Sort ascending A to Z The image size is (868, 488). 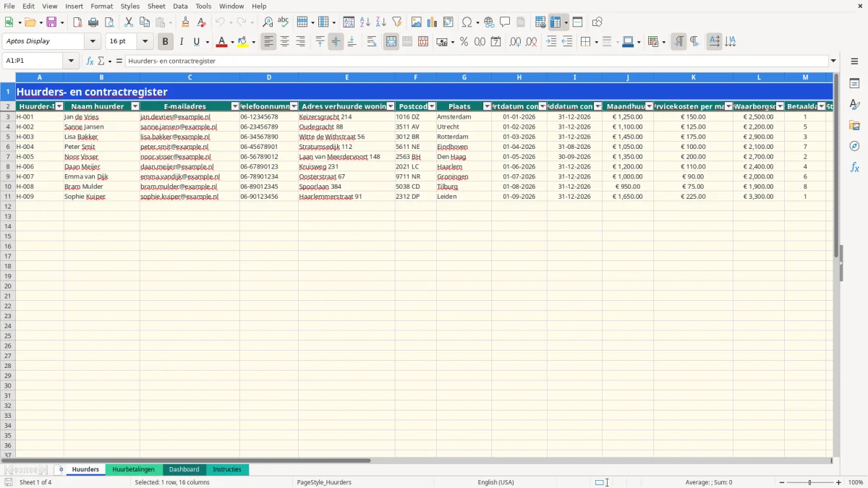(x=365, y=22)
